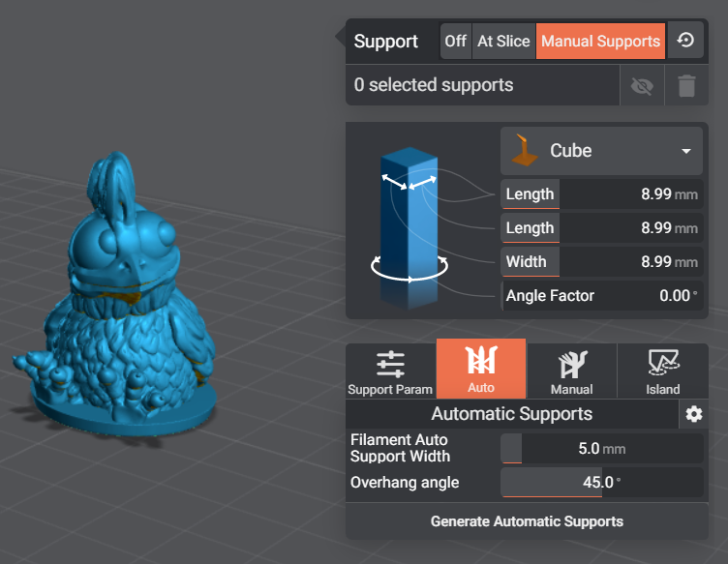Image resolution: width=728 pixels, height=564 pixels.
Task: Turn supports Off
Action: (455, 41)
